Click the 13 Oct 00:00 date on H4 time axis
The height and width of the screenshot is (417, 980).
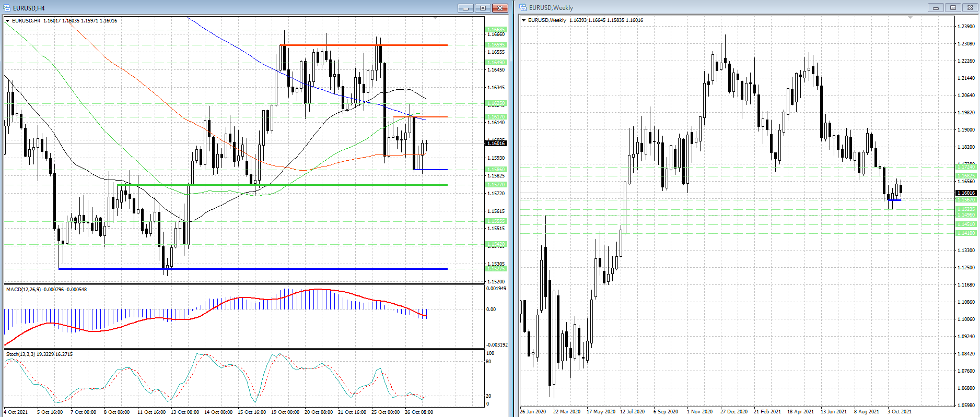coord(184,412)
